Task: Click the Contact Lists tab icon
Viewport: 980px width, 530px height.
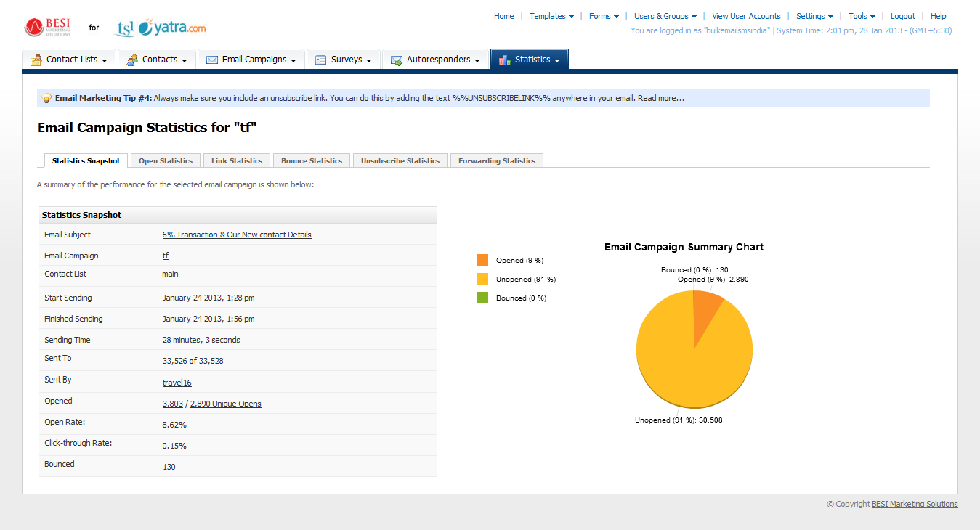Action: (36, 60)
